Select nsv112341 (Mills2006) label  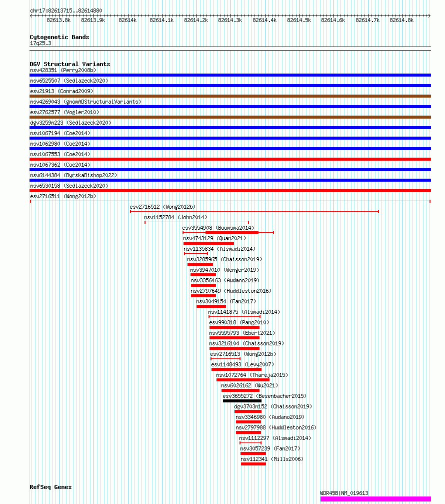click(272, 459)
